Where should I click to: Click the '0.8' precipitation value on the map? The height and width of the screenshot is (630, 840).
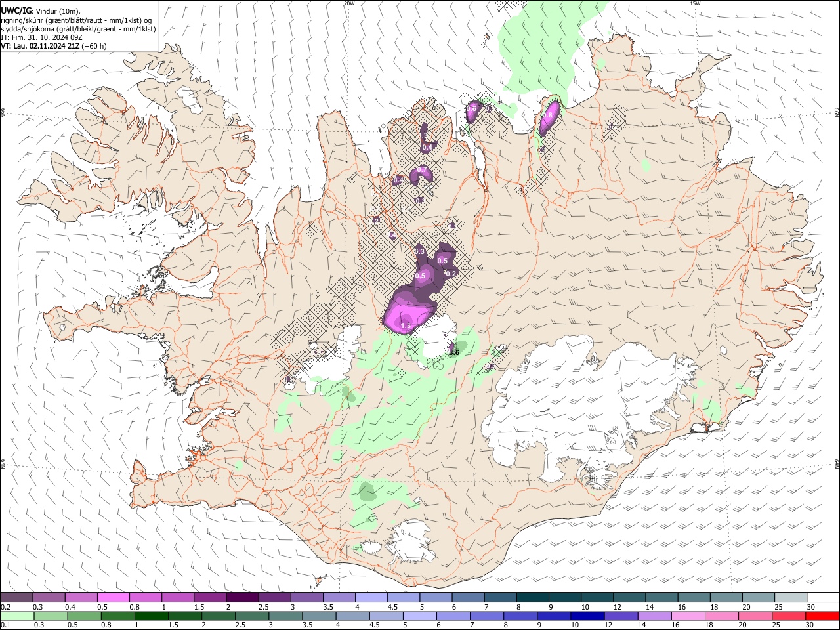click(x=548, y=115)
